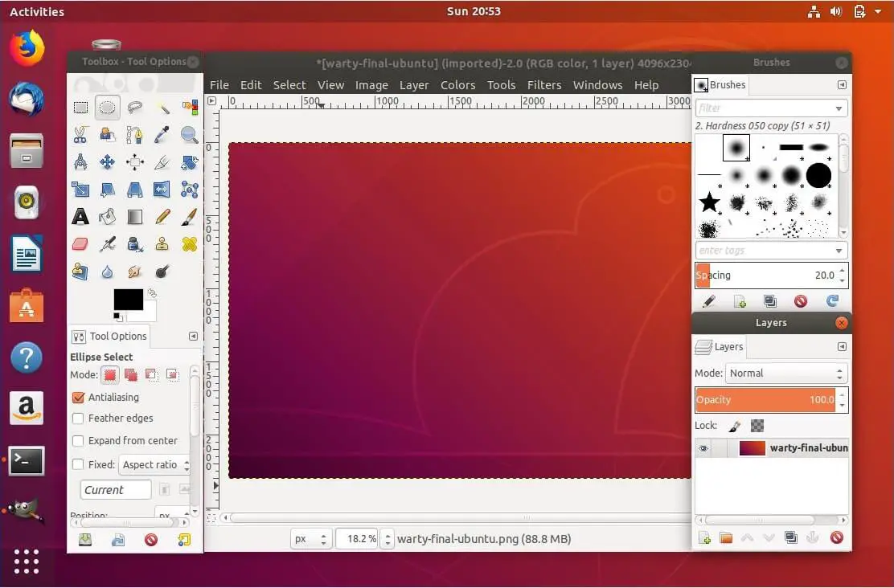894x588 pixels.
Task: Adjust the layer Opacity slider
Action: 765,399
